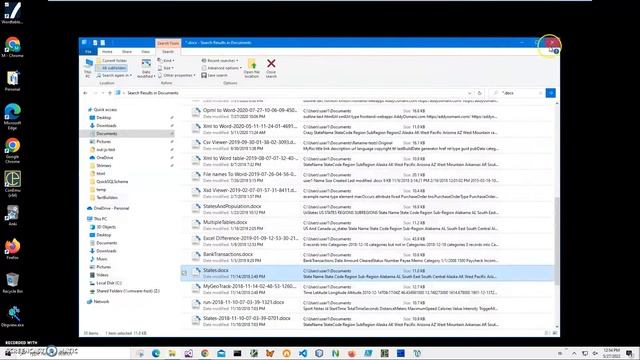Viewport: 640px width, 360px height.
Task: Select the Search ribbon tab
Action: tap(168, 52)
